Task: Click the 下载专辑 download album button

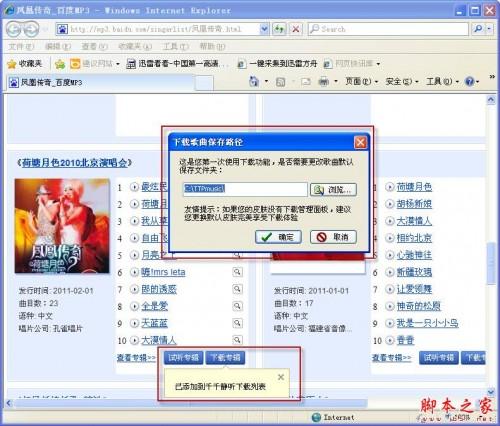Action: [x=225, y=358]
